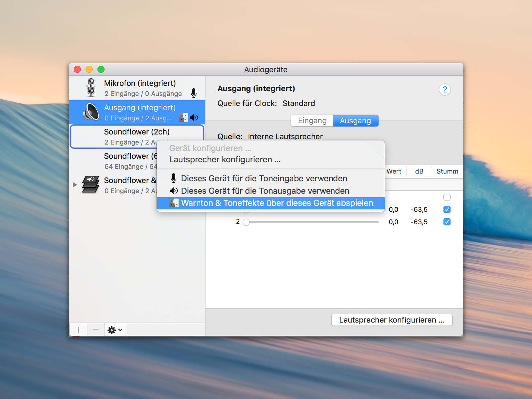Click the Wert column header
532x399 pixels.
coord(394,171)
